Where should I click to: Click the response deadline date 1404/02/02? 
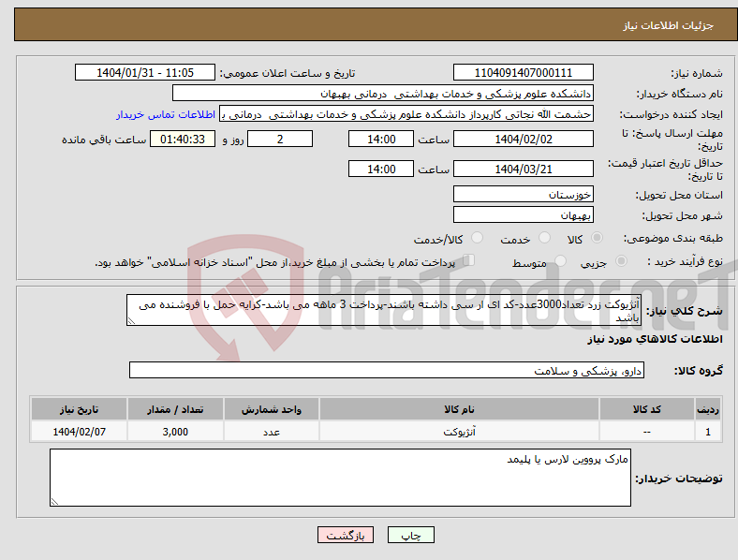[524, 139]
